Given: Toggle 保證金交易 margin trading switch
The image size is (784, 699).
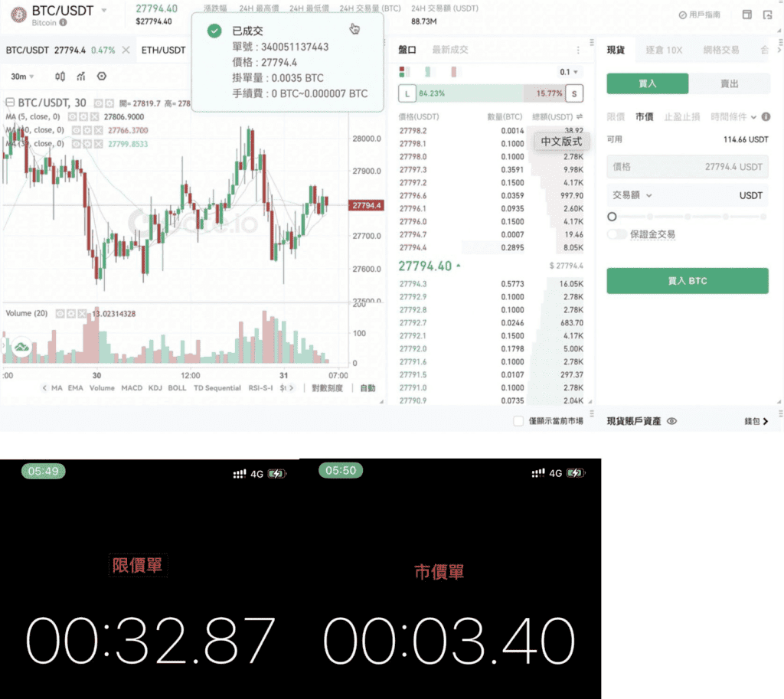Looking at the screenshot, I should [x=617, y=234].
